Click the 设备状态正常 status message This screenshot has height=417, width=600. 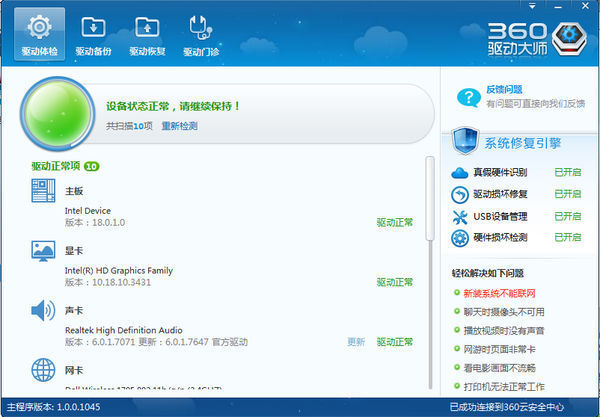[173, 106]
